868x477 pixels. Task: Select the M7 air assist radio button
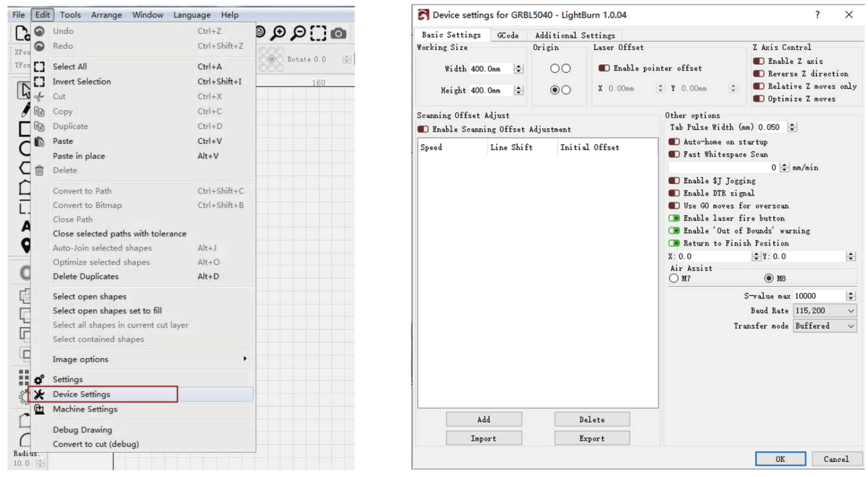(674, 278)
